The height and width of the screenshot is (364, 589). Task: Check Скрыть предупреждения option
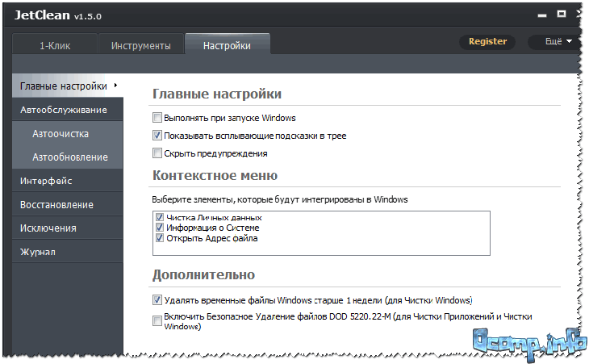157,153
